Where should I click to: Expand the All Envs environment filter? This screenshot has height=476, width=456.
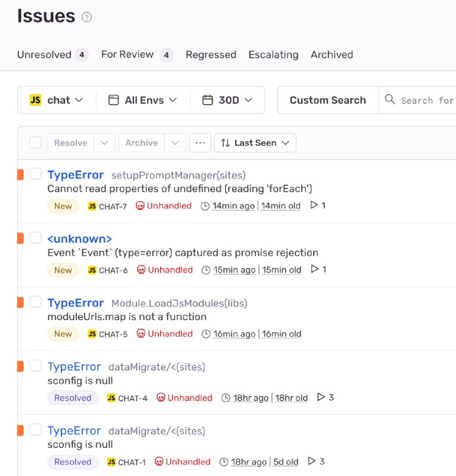(143, 100)
